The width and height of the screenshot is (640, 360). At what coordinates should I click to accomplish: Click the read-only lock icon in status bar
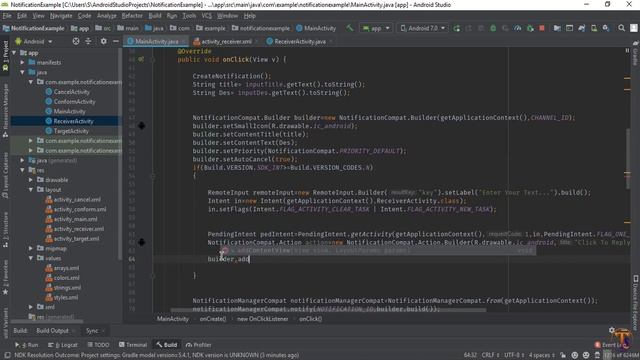coord(563,355)
